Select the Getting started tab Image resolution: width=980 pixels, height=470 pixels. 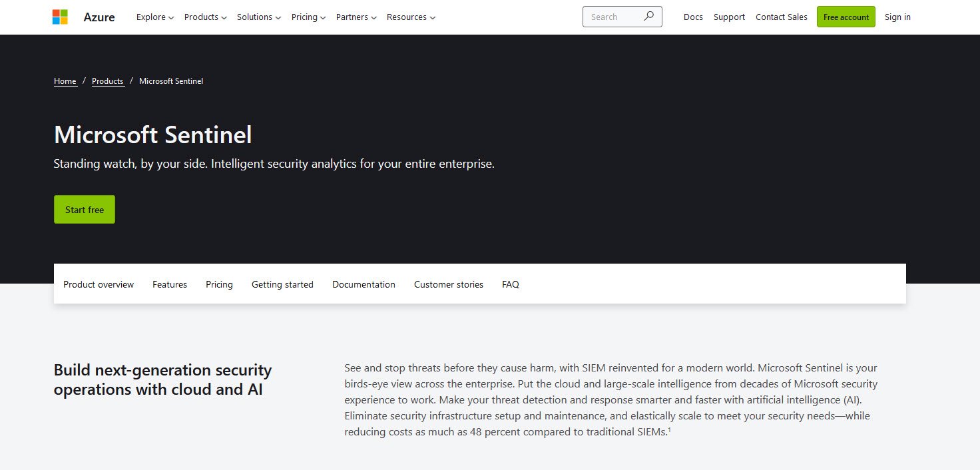(x=282, y=284)
